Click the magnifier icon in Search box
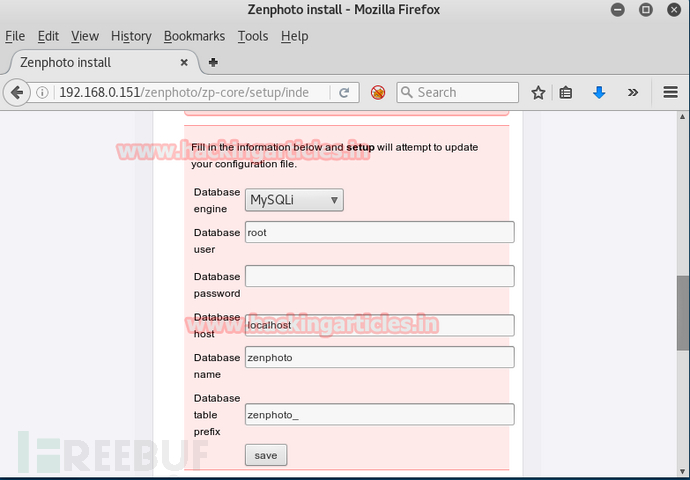The width and height of the screenshot is (690, 480). (407, 92)
